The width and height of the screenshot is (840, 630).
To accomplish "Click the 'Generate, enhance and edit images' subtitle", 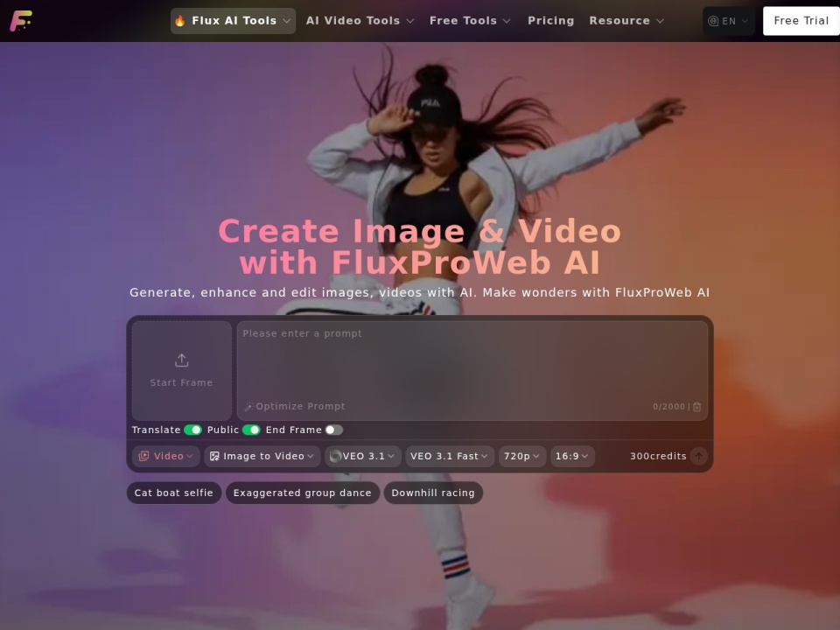I will [x=419, y=292].
